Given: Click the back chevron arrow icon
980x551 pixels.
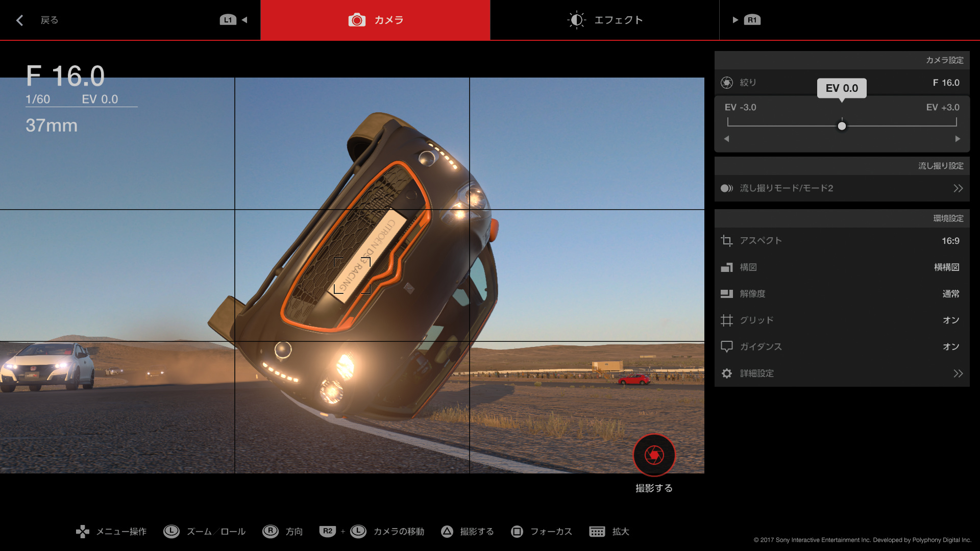Looking at the screenshot, I should tap(20, 20).
